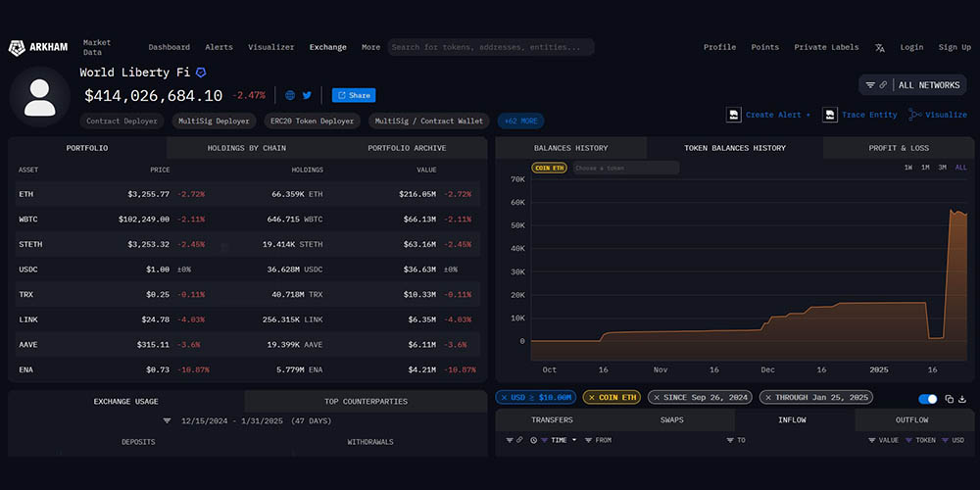Remove the SINCE Sep 26, 2024 filter

(x=657, y=398)
